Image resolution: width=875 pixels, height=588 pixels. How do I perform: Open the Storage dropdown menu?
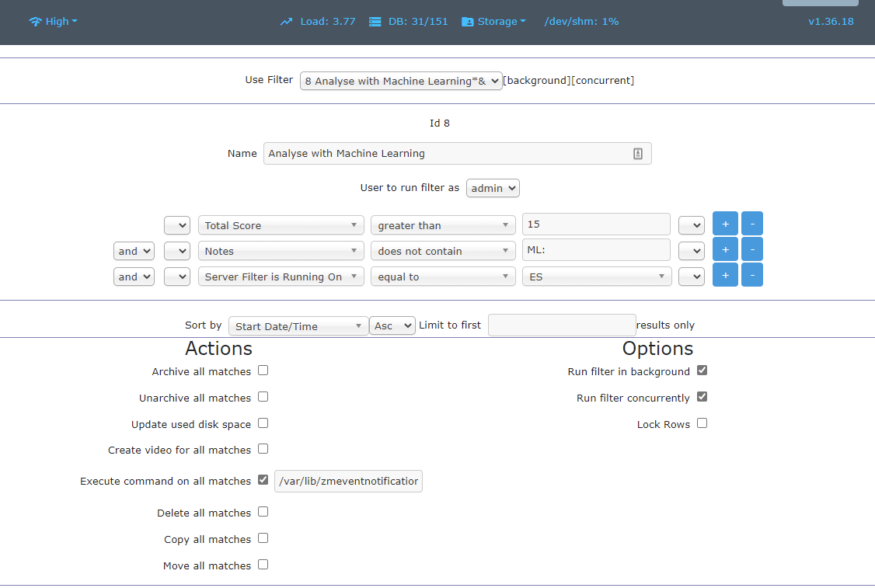tap(494, 22)
